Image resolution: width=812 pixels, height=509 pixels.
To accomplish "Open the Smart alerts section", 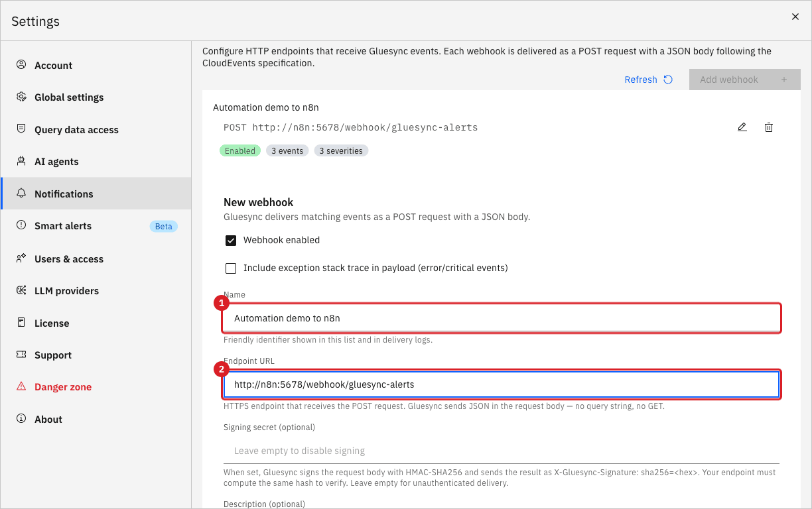I will 96,225.
